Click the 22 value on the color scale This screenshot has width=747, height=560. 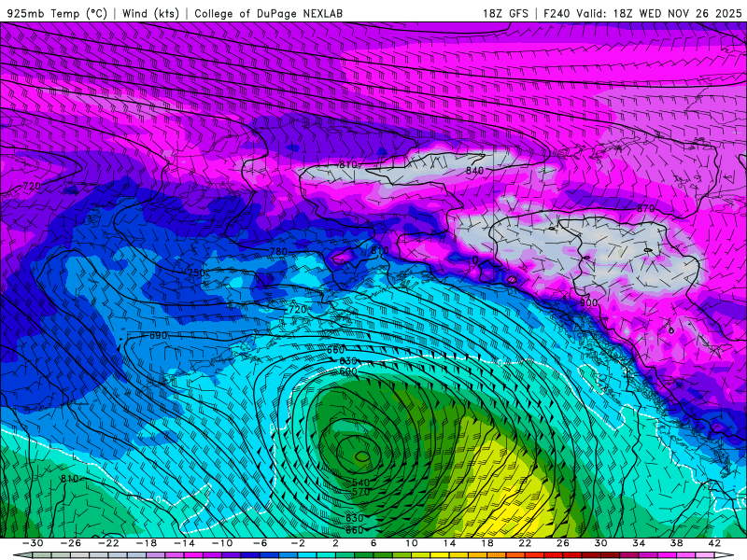[525, 543]
